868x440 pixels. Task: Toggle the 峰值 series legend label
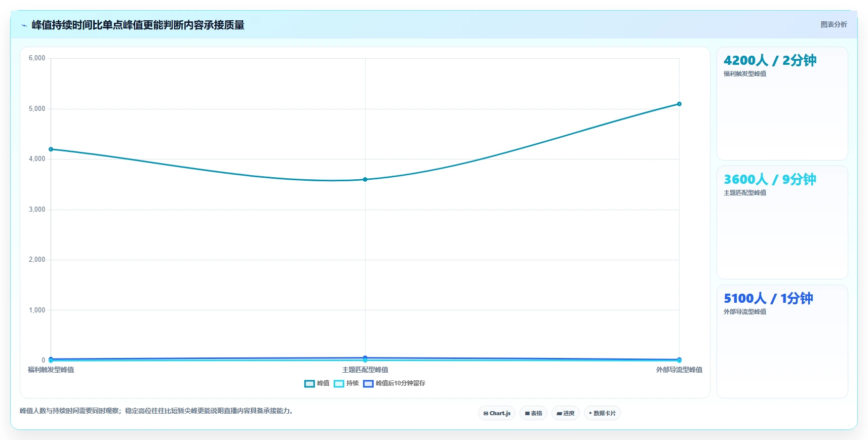[x=323, y=383]
